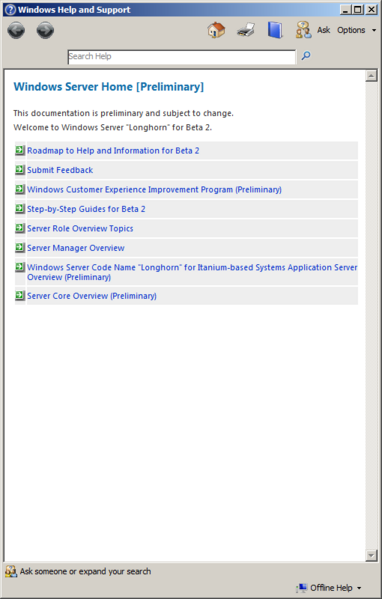This screenshot has height=599, width=382.
Task: Click green arrow icon beside Step-by-Step Guides
Action: click(x=20, y=208)
